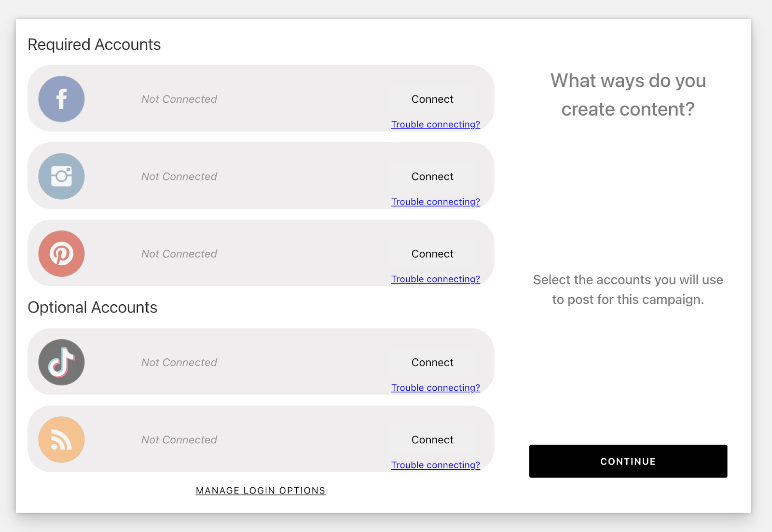772x532 pixels.
Task: Click Not Connected status in Instagram row
Action: tap(179, 177)
